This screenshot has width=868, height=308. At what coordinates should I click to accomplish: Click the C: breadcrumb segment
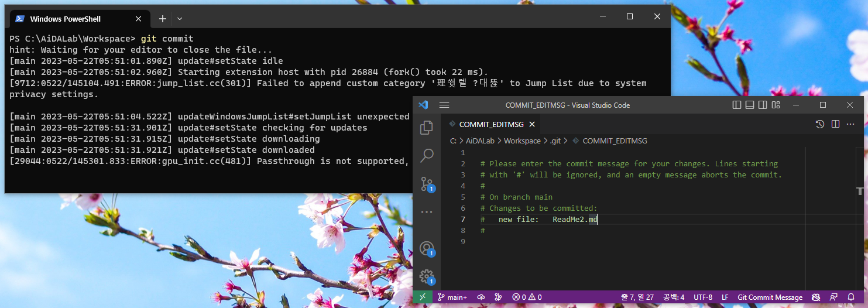pos(454,141)
